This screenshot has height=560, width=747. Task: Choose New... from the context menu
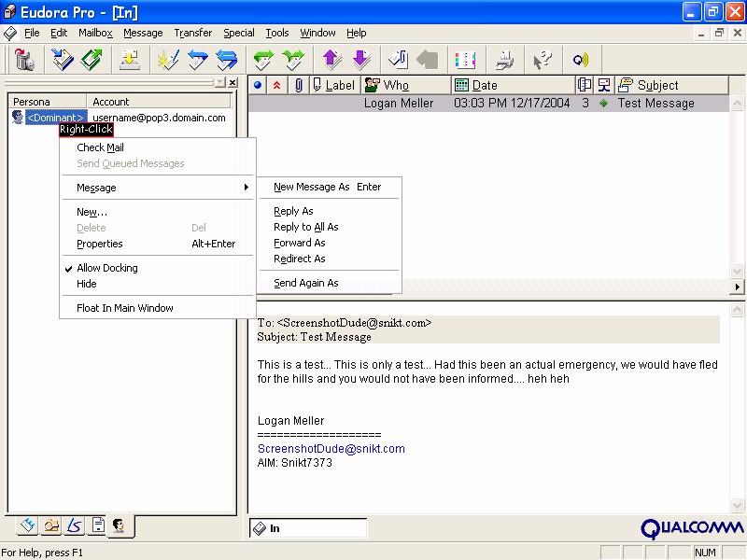tap(157, 212)
